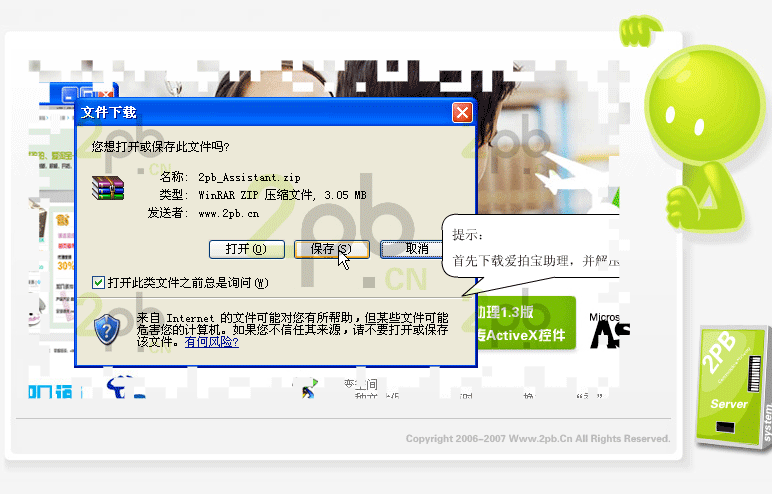Click the green round-headed mascot character

707,138
